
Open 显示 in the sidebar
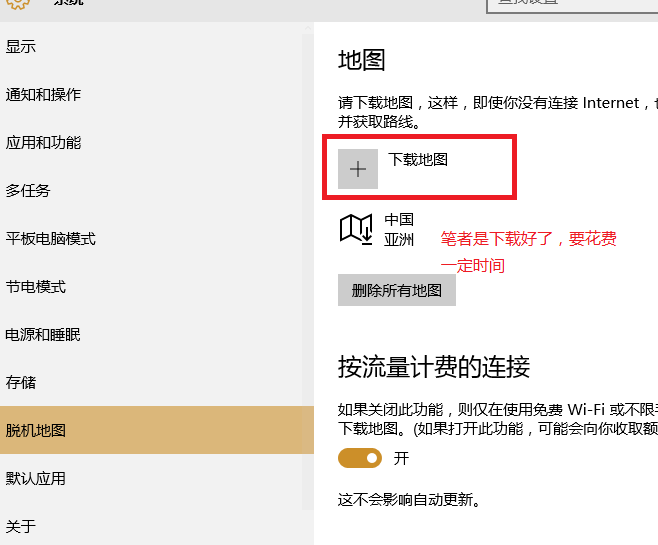[21, 47]
